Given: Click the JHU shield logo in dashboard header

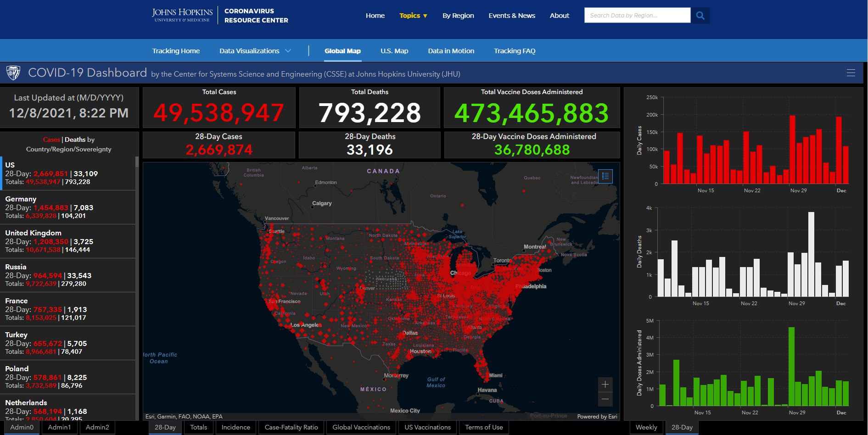Looking at the screenshot, I should 13,73.
